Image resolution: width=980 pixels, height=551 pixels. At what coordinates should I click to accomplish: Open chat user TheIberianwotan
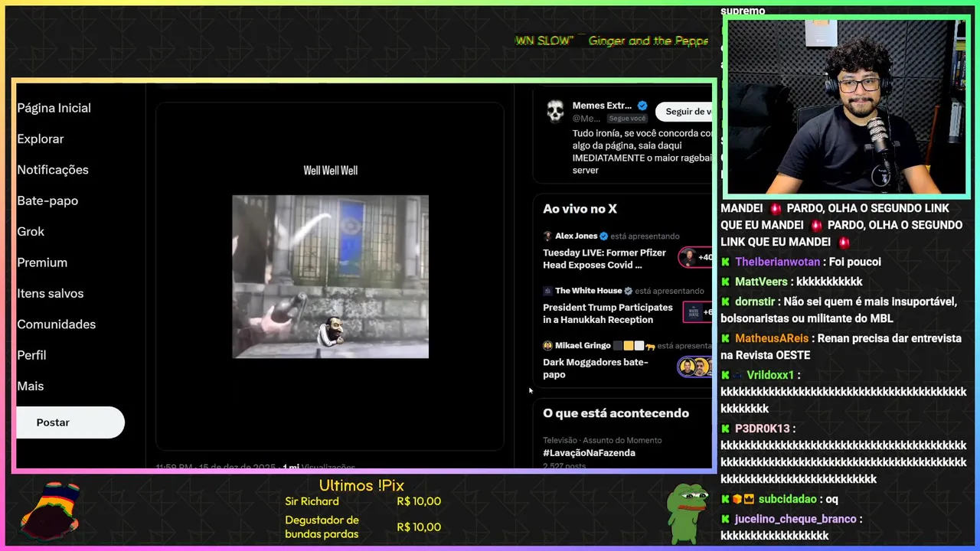777,262
